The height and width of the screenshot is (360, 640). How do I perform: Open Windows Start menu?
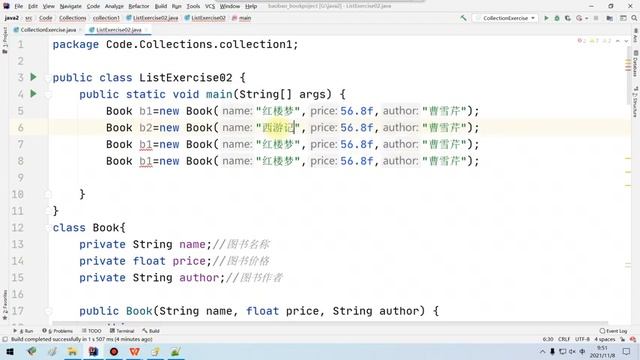click(x=10, y=351)
